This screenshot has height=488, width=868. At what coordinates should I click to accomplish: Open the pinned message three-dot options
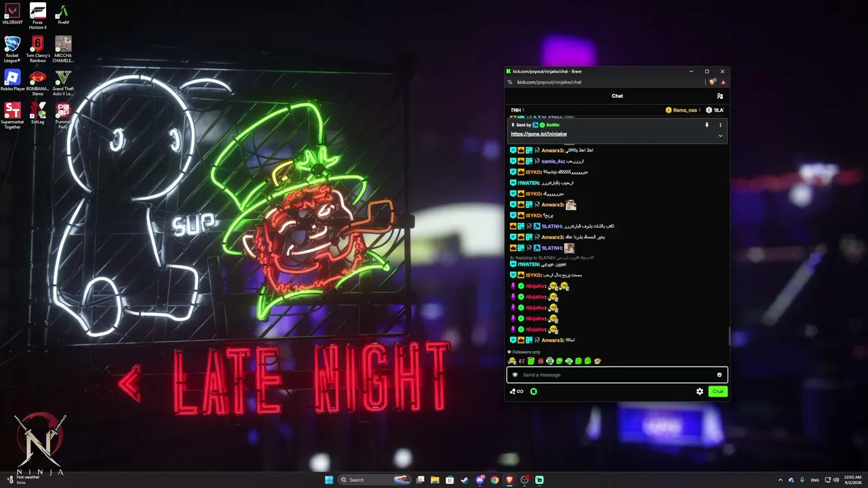[x=720, y=125]
